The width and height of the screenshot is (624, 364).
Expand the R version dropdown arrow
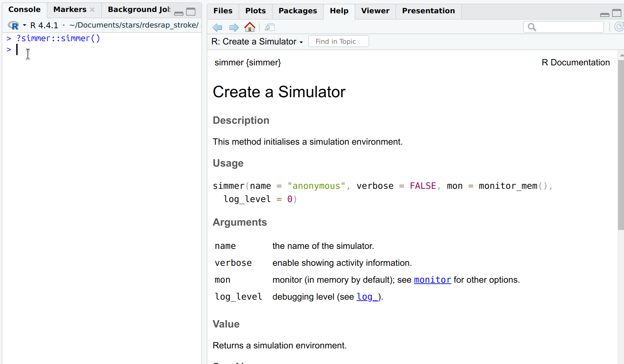pyautogui.click(x=25, y=25)
